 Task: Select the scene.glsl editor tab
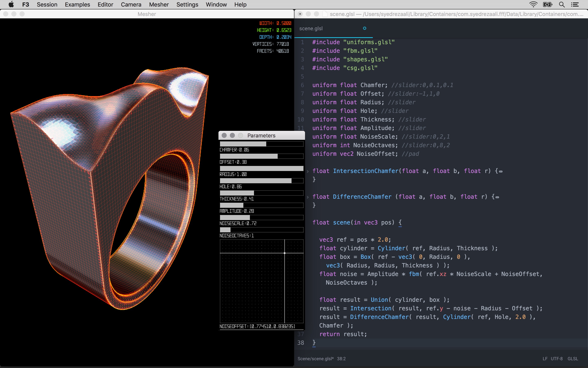pyautogui.click(x=333, y=28)
